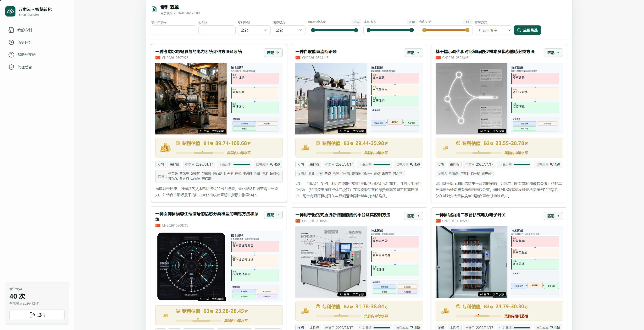The width and height of the screenshot is (644, 330).
Task: Click the 自取能充电 mechanism box
Action: point(395,90)
